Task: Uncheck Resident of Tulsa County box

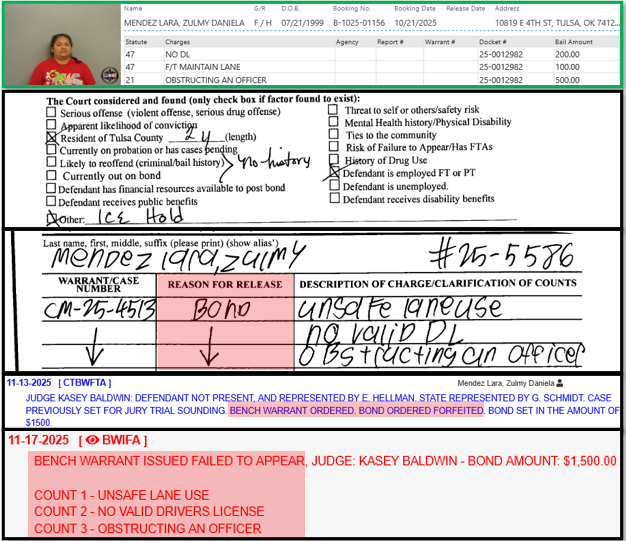Action: coord(51,138)
